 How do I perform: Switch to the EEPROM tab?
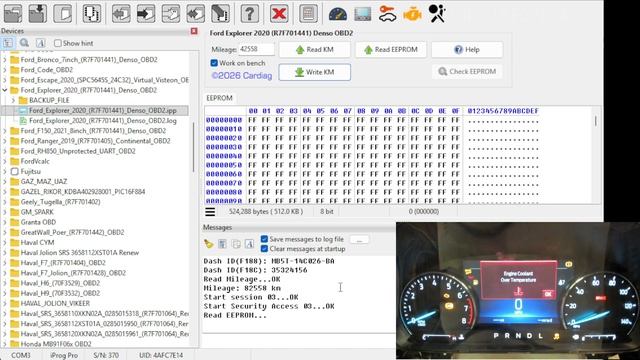219,98
